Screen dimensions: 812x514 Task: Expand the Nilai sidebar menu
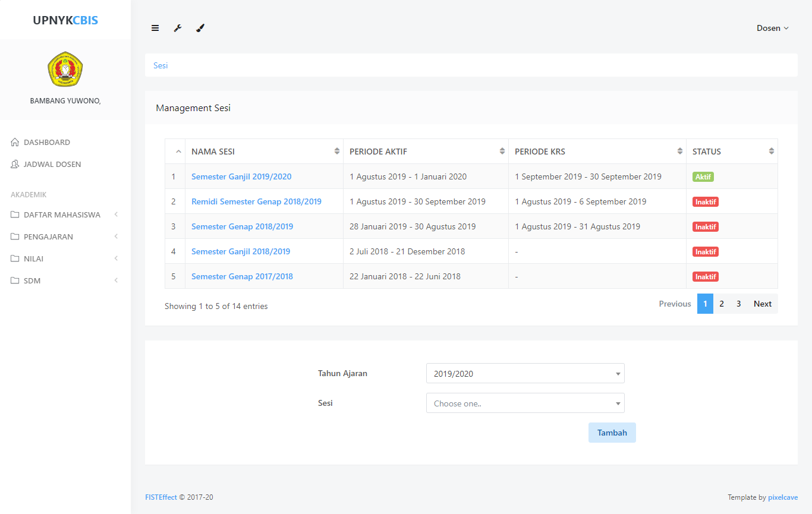click(33, 258)
